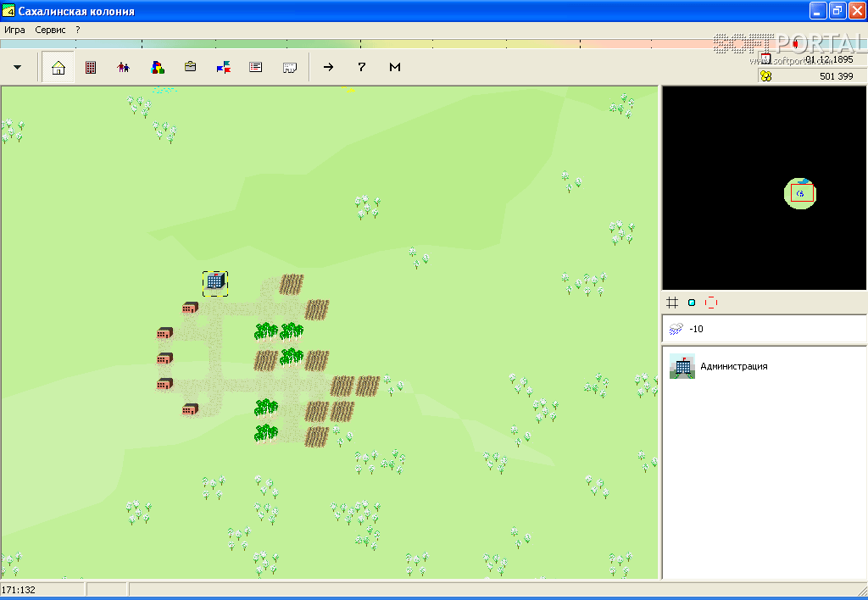Click the gold coins money icon
The image size is (868, 600).
pyautogui.click(x=766, y=75)
